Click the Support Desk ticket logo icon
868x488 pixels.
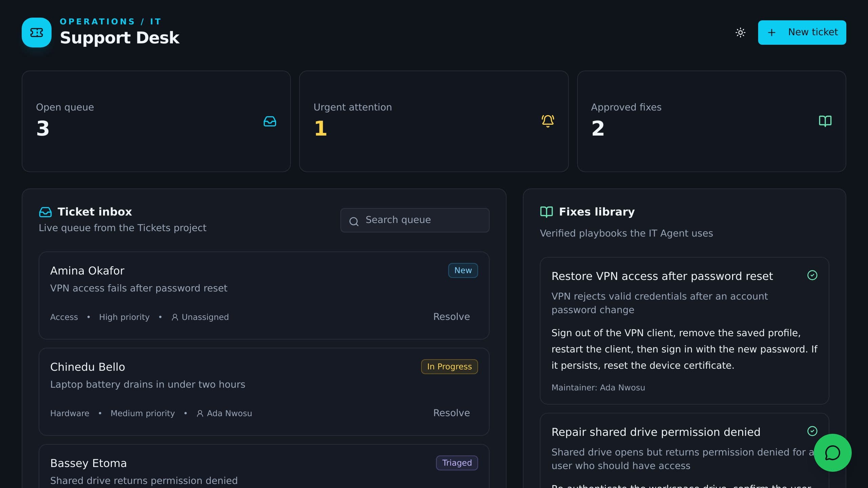(37, 33)
